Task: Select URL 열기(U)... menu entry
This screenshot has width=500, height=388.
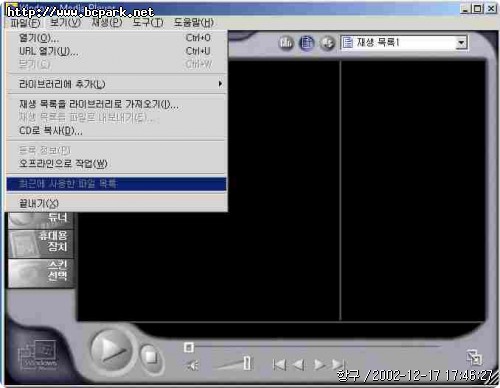Action: 117,51
